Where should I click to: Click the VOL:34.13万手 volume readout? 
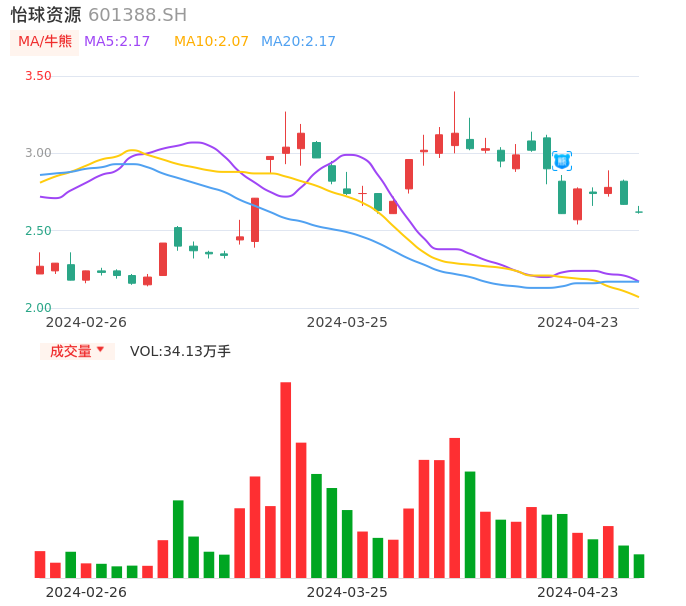pos(180,352)
